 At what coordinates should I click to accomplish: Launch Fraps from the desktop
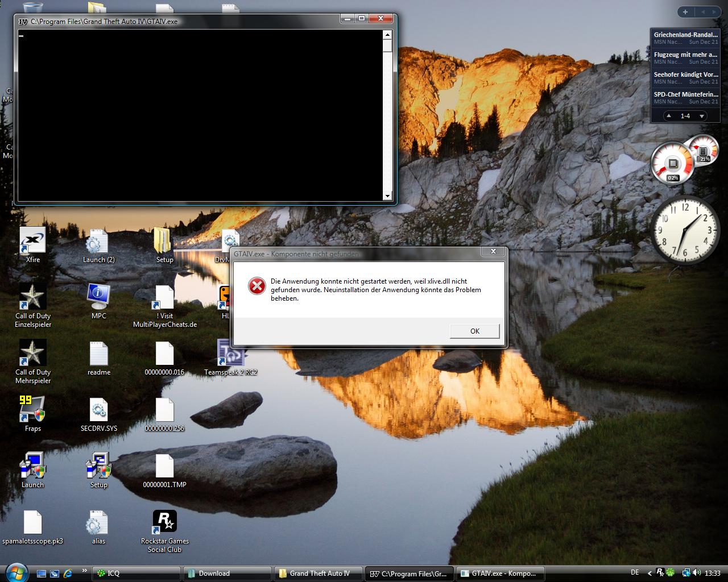pos(32,409)
